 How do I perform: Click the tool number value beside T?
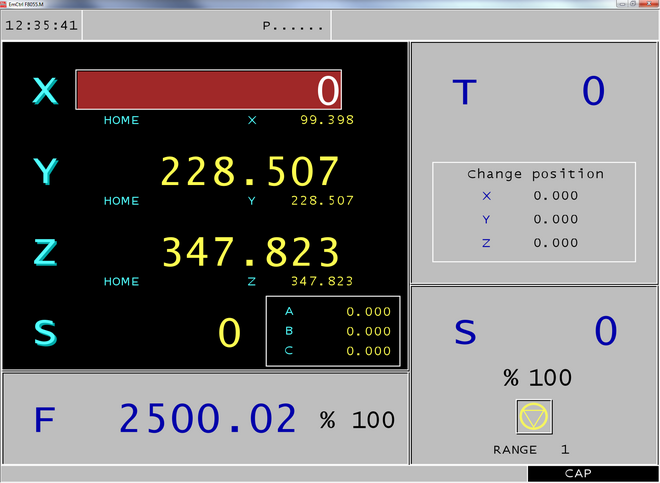click(x=593, y=92)
